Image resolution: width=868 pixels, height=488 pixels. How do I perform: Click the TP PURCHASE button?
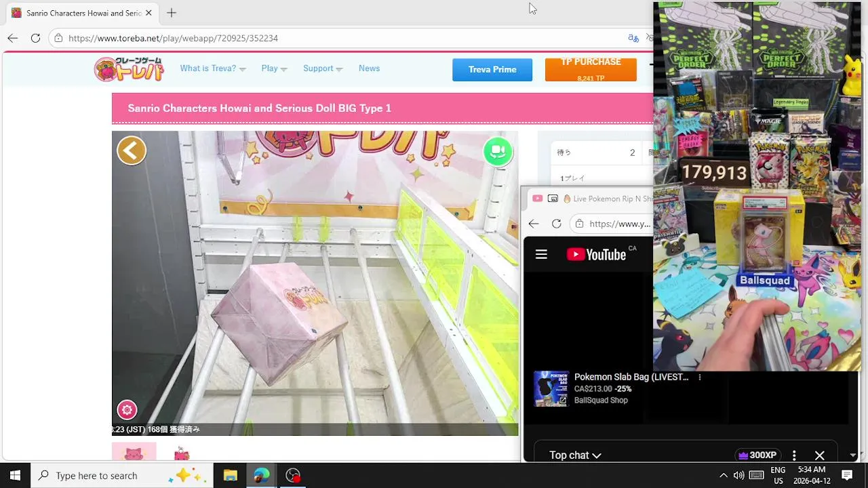point(591,69)
